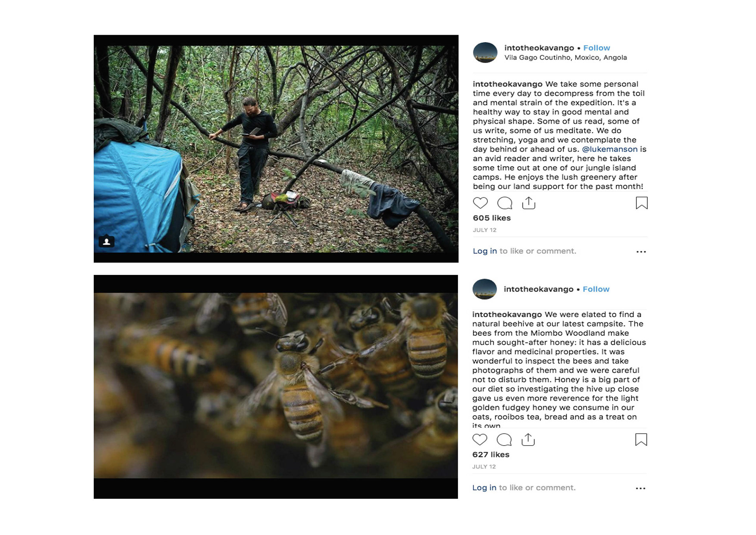This screenshot has width=756, height=535.
Task: Click the comment bubble on beehive post
Action: 504,439
